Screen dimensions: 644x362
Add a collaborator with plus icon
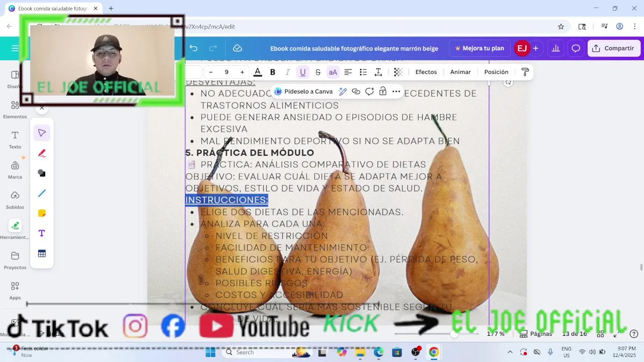pyautogui.click(x=536, y=48)
